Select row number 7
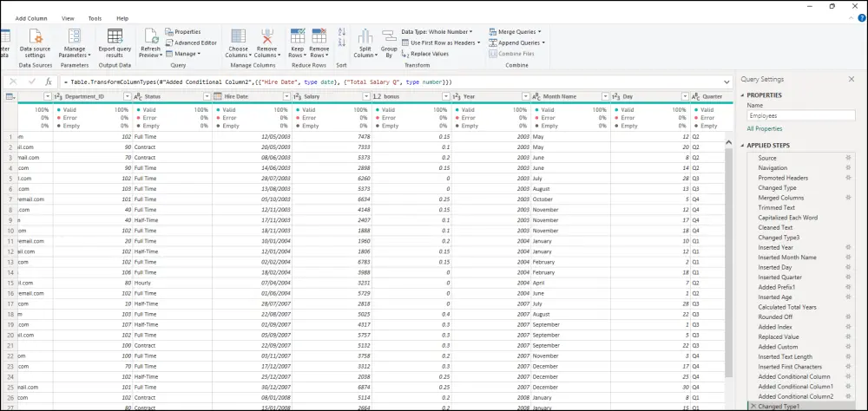 click(x=10, y=199)
